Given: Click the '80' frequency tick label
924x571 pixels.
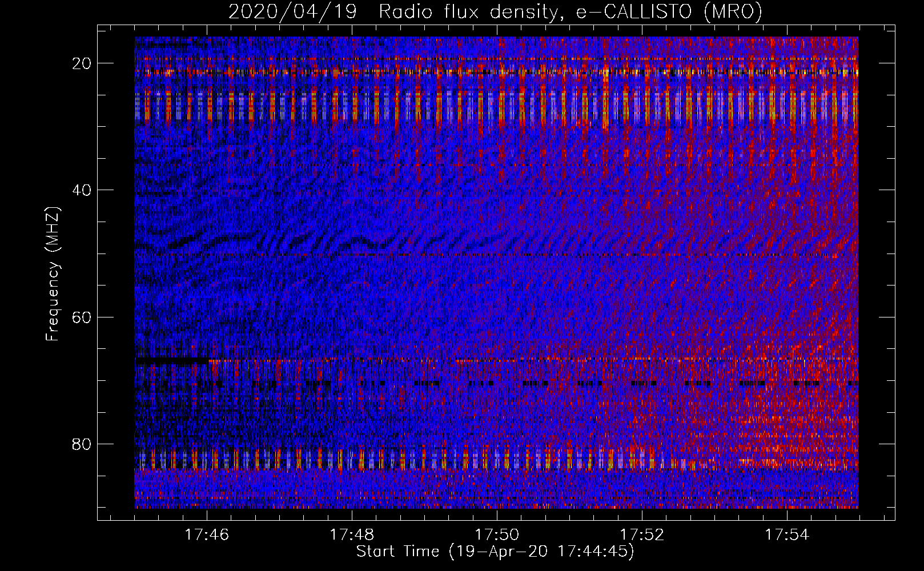Looking at the screenshot, I should point(82,444).
